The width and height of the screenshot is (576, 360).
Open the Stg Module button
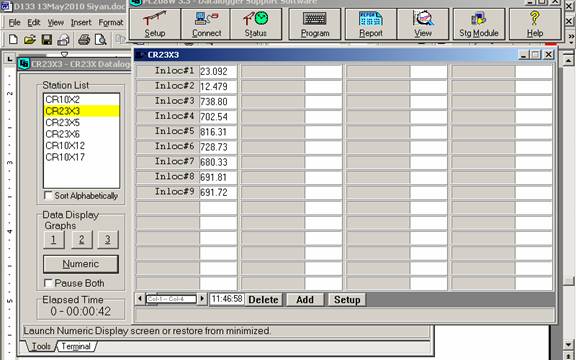coord(479,24)
